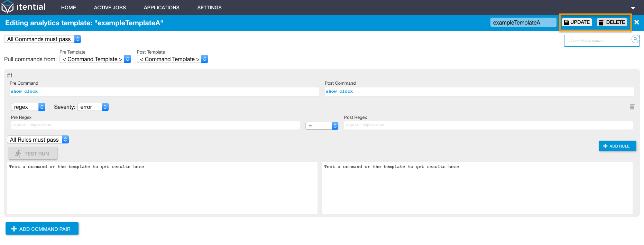This screenshot has height=245, width=644.
Task: Expand the user dropdown arrow in top bar
Action: [x=633, y=8]
